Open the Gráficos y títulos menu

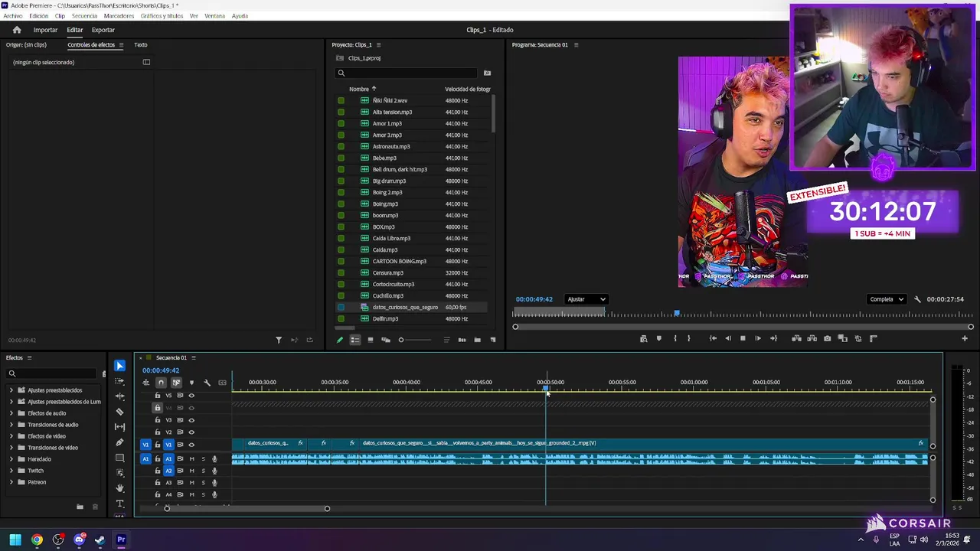coord(162,16)
